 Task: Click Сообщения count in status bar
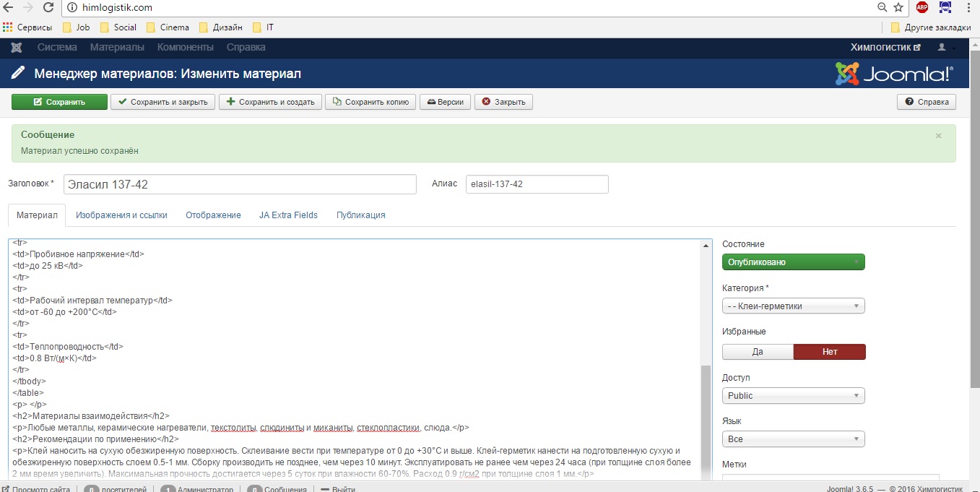coord(277,489)
